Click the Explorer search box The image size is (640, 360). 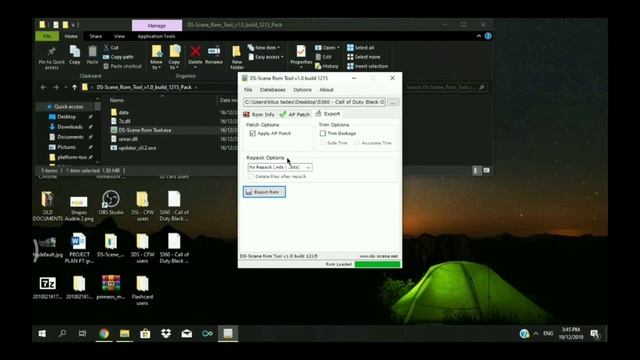click(445, 87)
